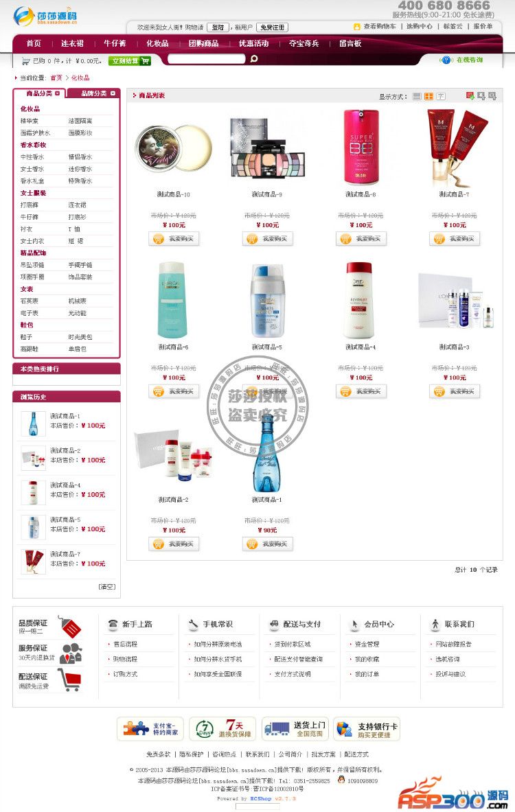Click 我要购买 for 测试商品-10

coord(174,239)
